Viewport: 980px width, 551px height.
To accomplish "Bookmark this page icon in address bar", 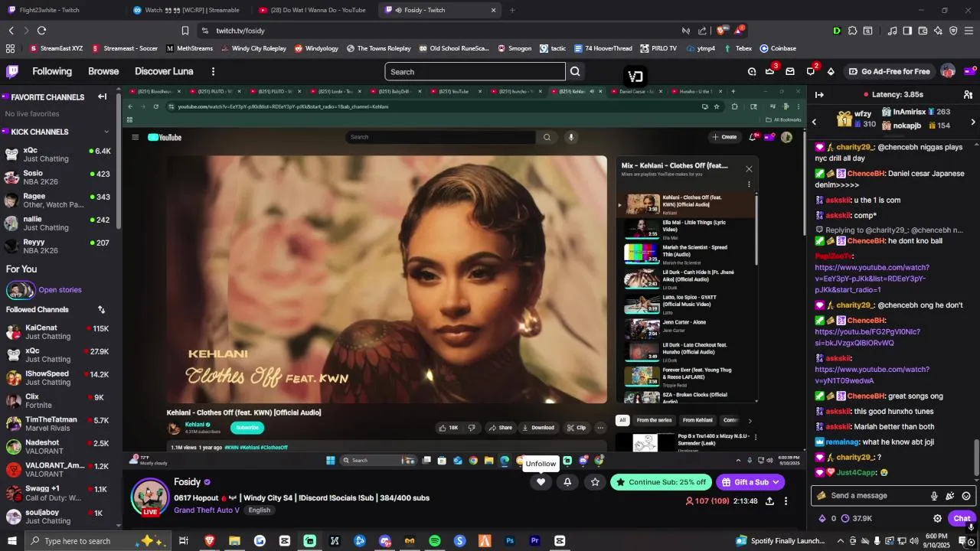I will (185, 31).
